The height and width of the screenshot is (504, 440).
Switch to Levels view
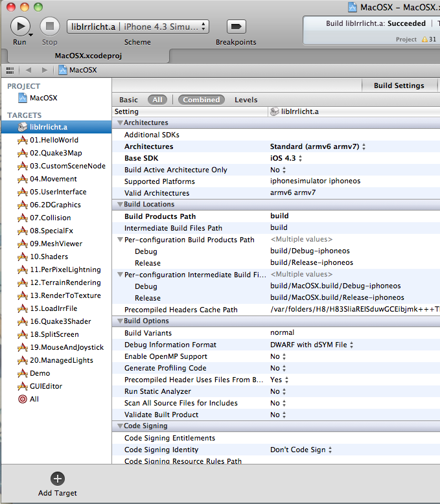[x=246, y=100]
